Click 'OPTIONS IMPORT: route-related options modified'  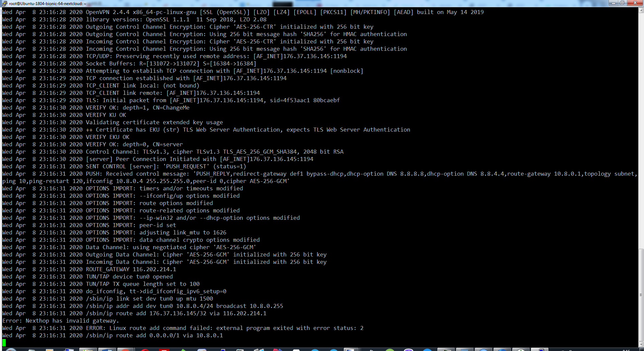pos(163,210)
